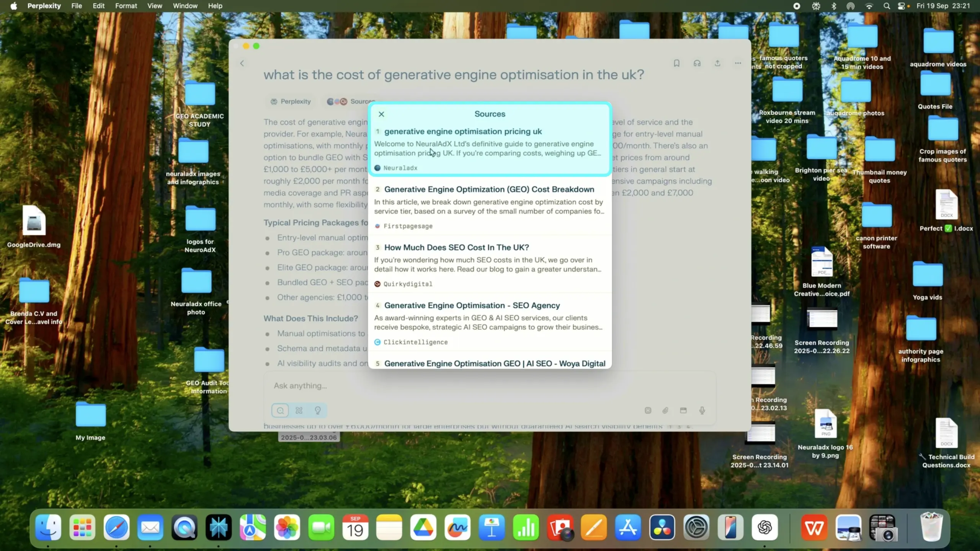Open App Store from the Dock
Image resolution: width=980 pixels, height=551 pixels.
click(x=628, y=527)
